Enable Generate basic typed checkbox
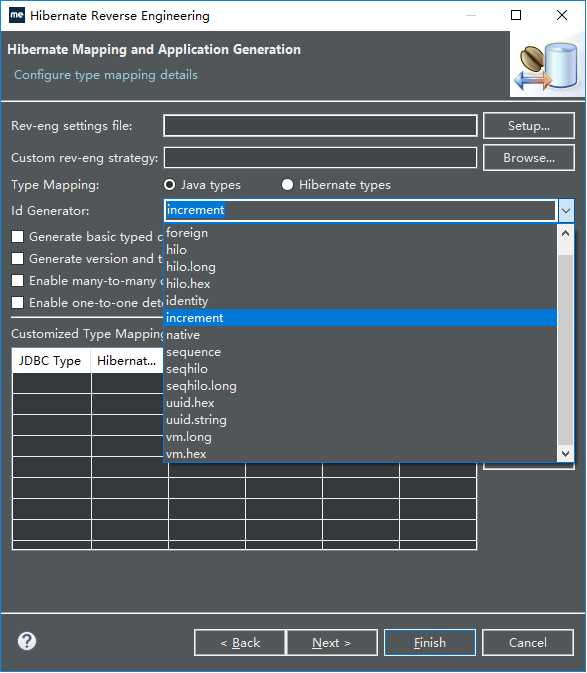Screen dimensions: 587x673 (18, 236)
